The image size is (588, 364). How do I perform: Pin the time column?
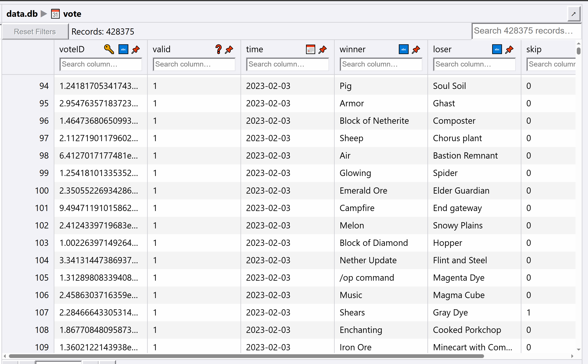coord(323,49)
